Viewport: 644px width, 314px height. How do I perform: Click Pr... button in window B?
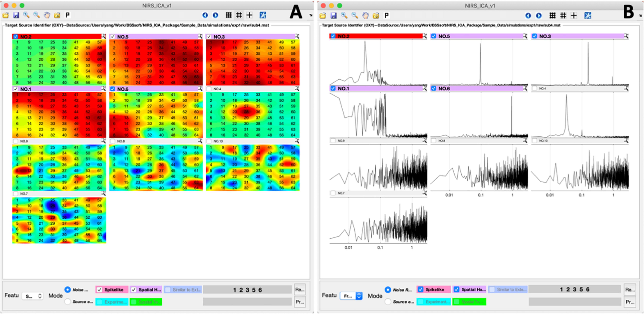pyautogui.click(x=630, y=302)
